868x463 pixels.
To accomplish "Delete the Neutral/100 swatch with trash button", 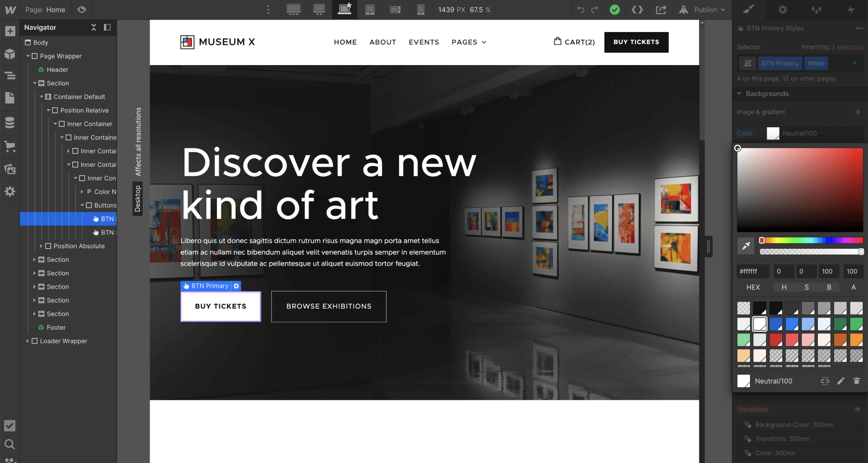I will [x=857, y=381].
